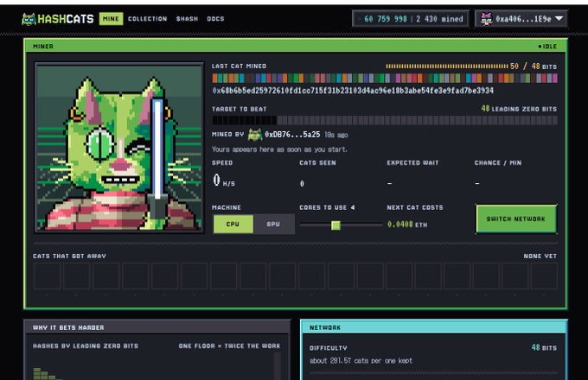The width and height of the screenshot is (588, 380).
Task: Click the Switch Network button
Action: tap(516, 219)
